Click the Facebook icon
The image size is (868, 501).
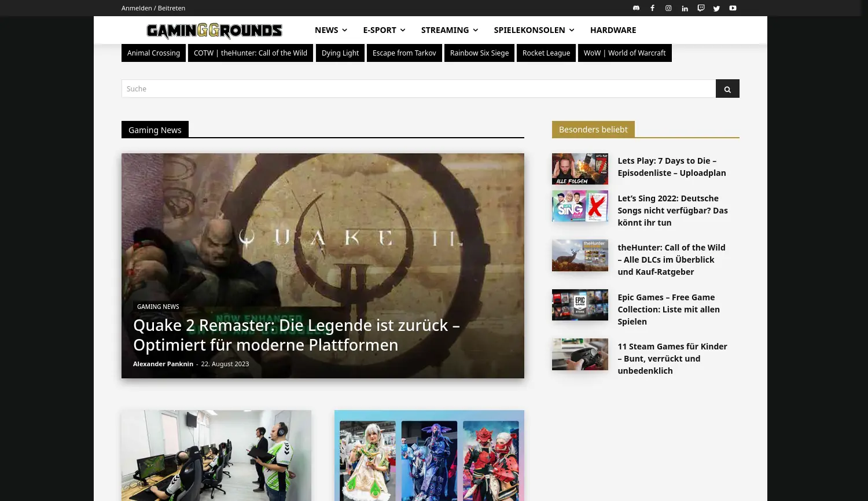[x=652, y=8]
